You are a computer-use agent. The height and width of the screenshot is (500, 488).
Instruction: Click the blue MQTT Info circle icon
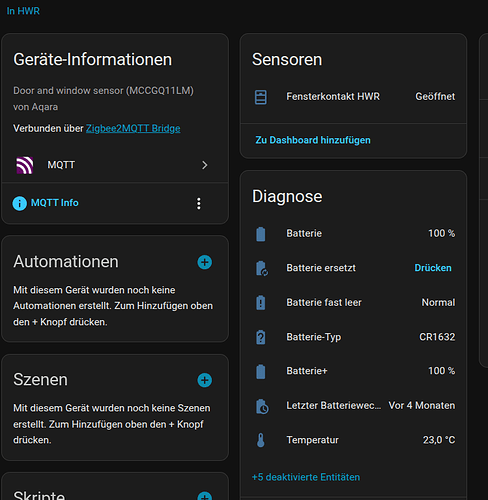point(20,203)
